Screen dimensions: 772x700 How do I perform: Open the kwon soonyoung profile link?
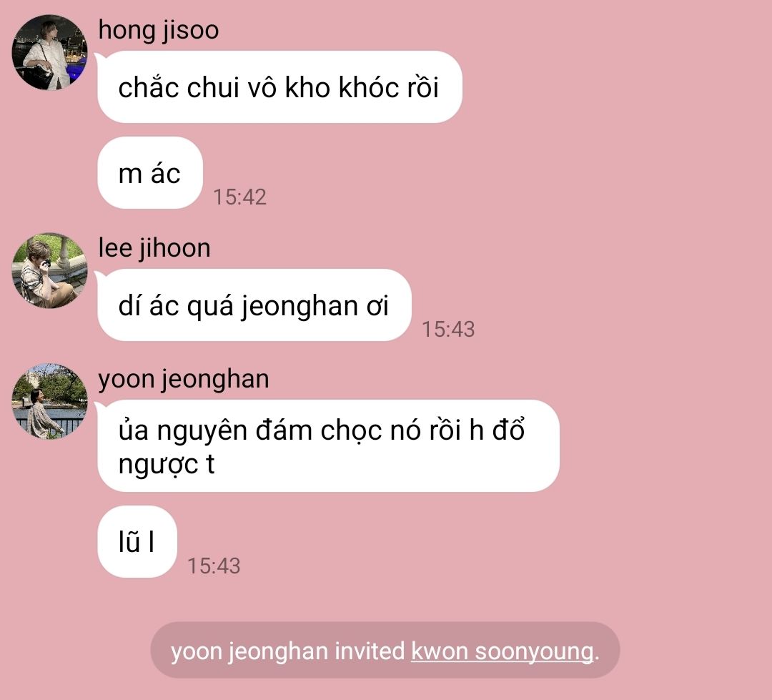(503, 651)
